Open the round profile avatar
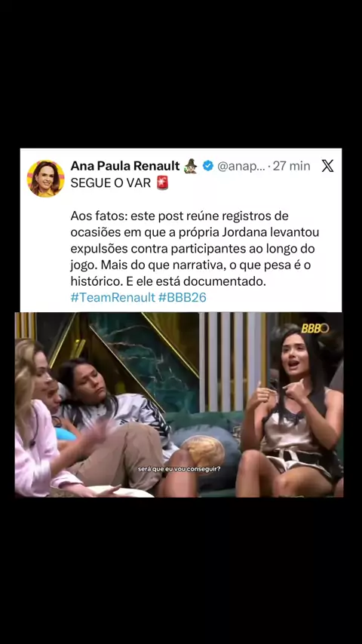362x644 pixels. coord(45,178)
